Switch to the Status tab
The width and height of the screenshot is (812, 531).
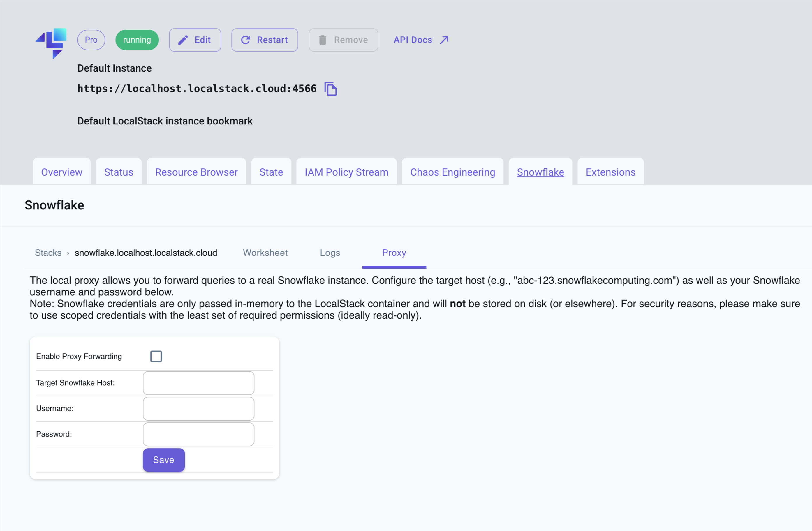[x=118, y=172]
